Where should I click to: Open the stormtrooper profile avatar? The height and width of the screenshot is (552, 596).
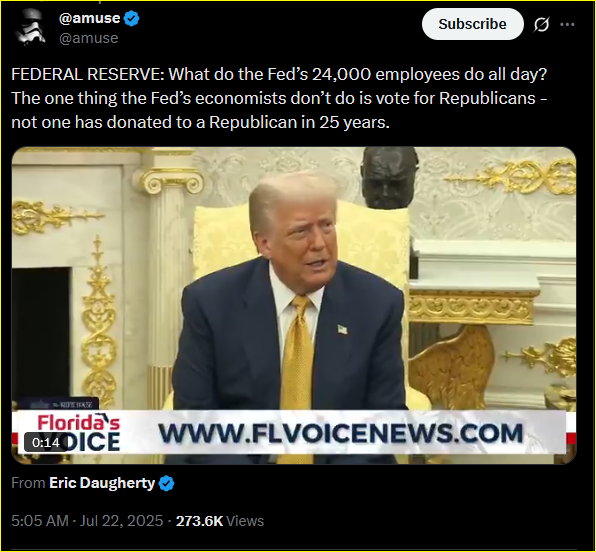[x=30, y=27]
